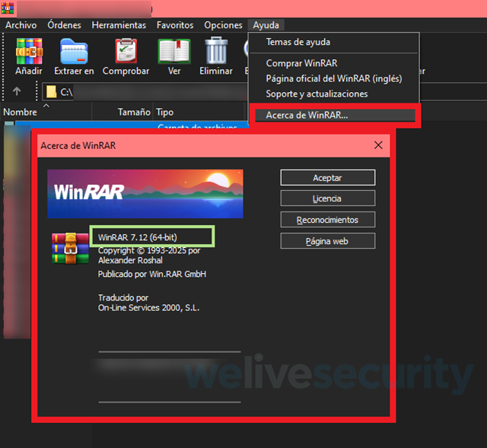
Task: Click the Extraer en folder icon
Action: click(74, 51)
